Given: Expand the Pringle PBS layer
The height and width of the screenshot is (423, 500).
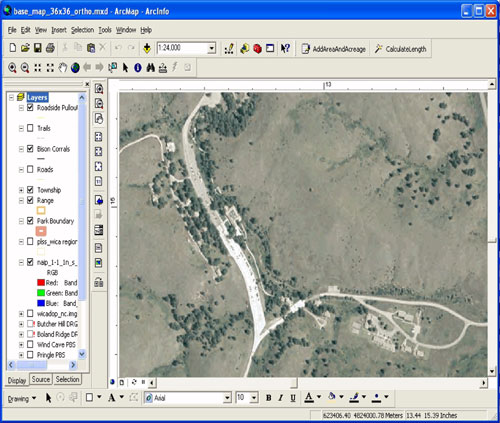Looking at the screenshot, I should (21, 355).
